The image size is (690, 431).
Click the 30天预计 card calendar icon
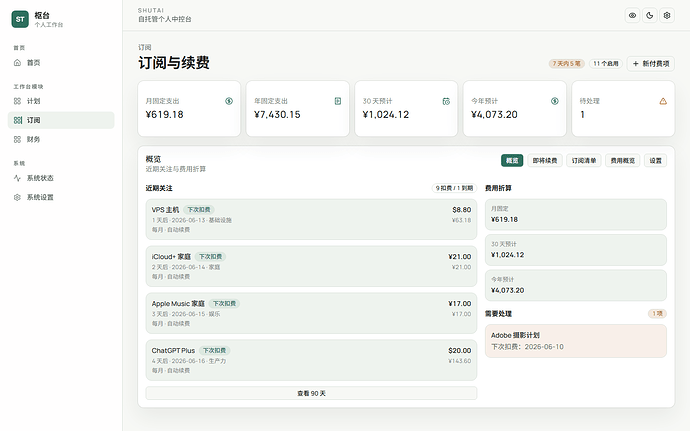(x=446, y=101)
